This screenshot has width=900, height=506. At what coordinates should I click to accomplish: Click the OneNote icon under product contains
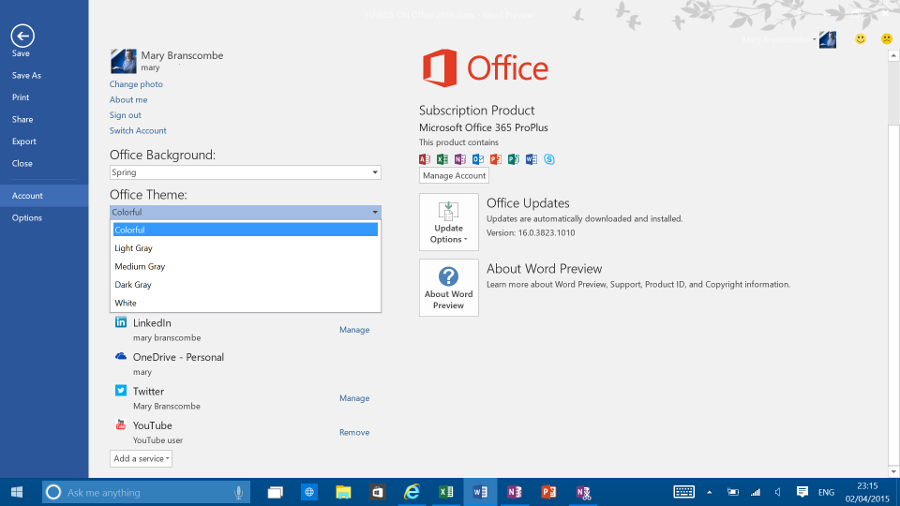(x=460, y=159)
